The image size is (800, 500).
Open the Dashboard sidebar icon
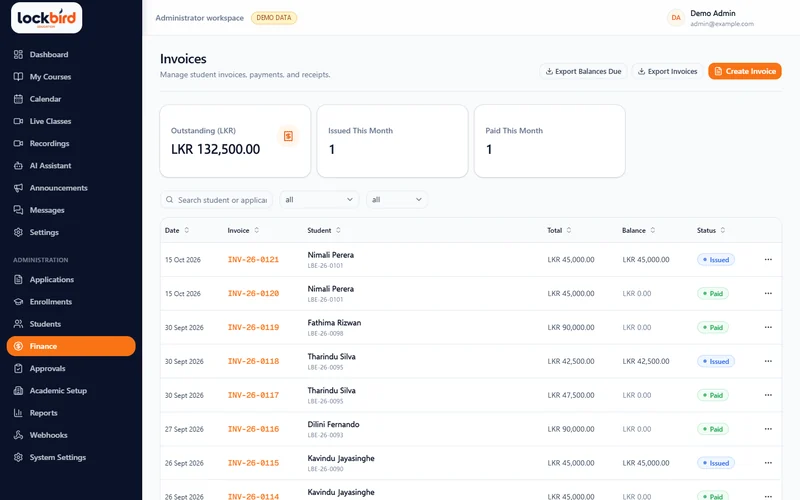click(x=18, y=55)
